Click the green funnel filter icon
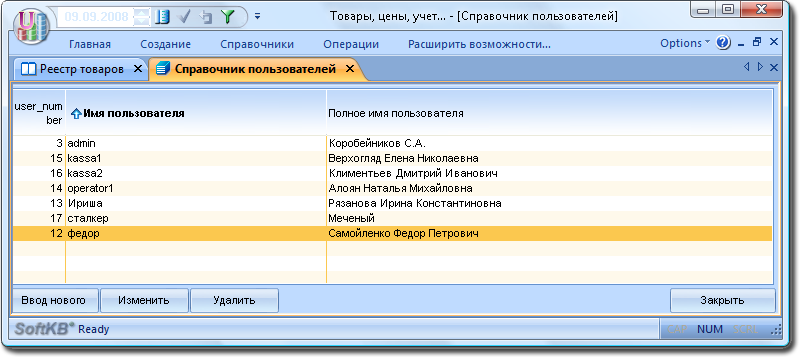 tap(227, 17)
